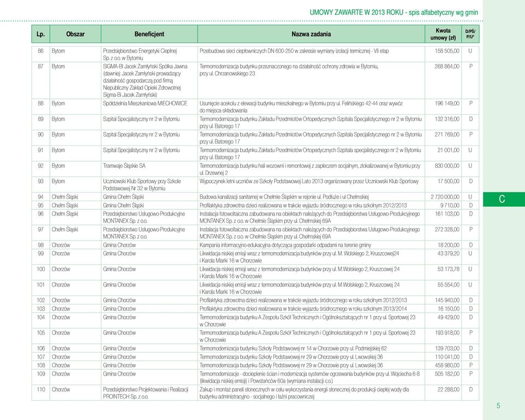525x420 pixels.
Task: Click 'Budowa kanalizacji sanitarnej w Chełmie Śląskim' cell
Action: pyautogui.click(x=311, y=197)
